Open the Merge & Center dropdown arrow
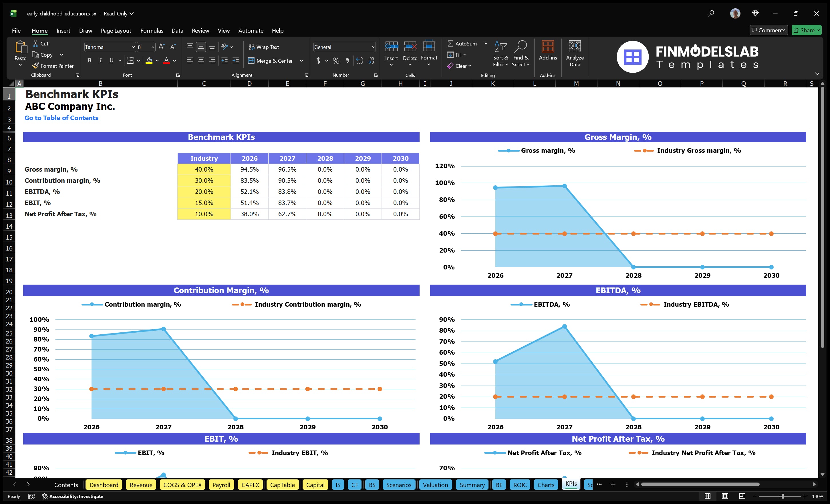The image size is (830, 504). coord(301,61)
